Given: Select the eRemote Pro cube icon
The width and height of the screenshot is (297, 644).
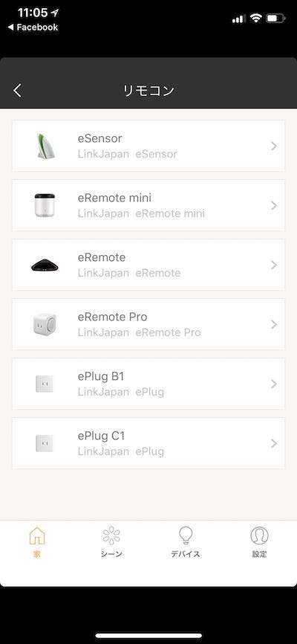Looking at the screenshot, I should pos(45,324).
